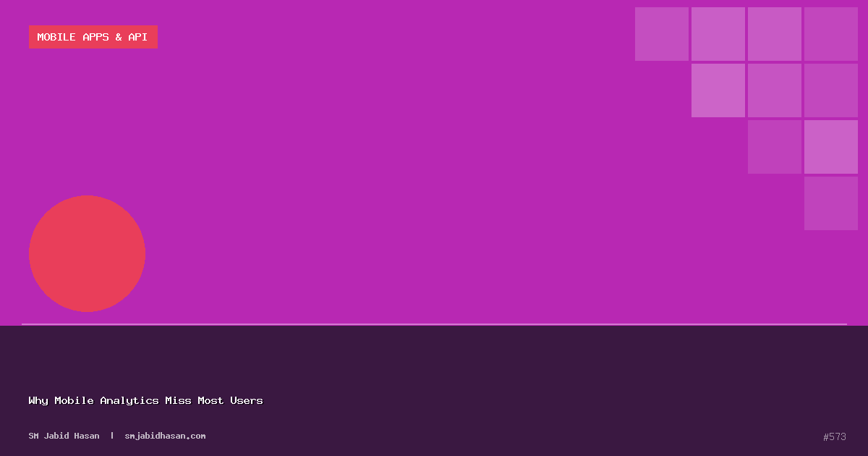Viewport: 868px width, 456px height.
Task: Click the author name "SM Jabid Hasan"
Action: point(64,436)
